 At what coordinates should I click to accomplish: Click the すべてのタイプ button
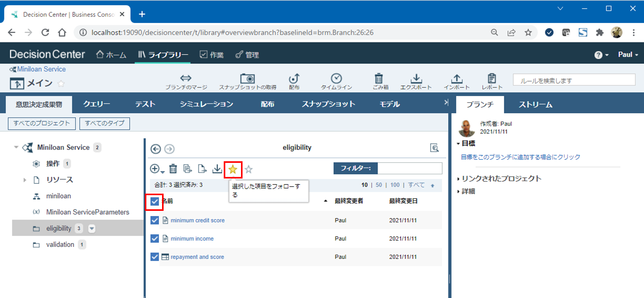pyautogui.click(x=105, y=124)
